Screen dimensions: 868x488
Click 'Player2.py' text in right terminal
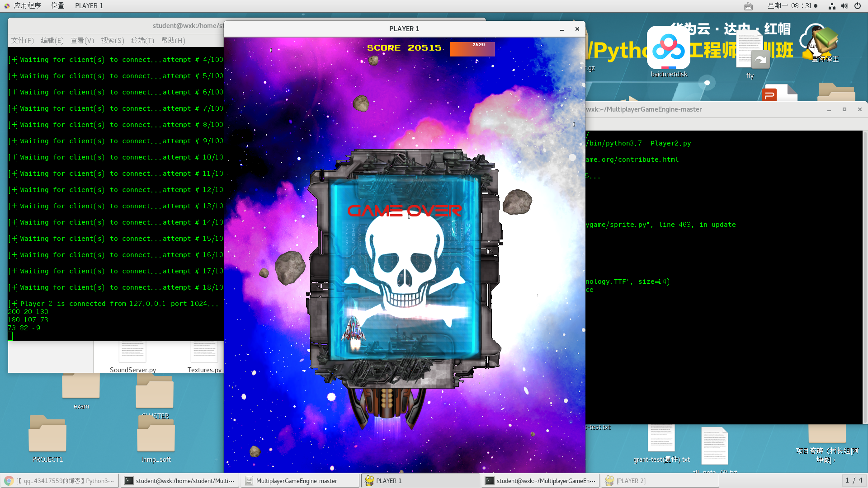pyautogui.click(x=671, y=143)
